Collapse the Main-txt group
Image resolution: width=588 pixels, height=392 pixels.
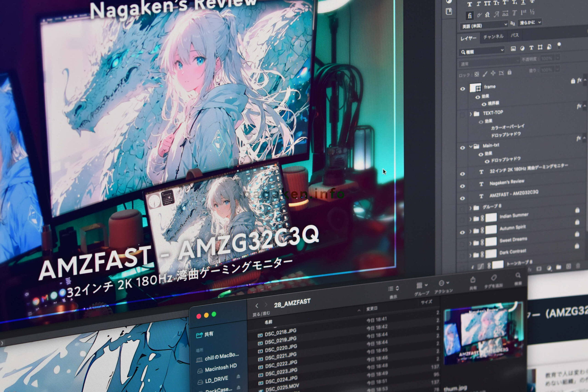click(x=471, y=147)
